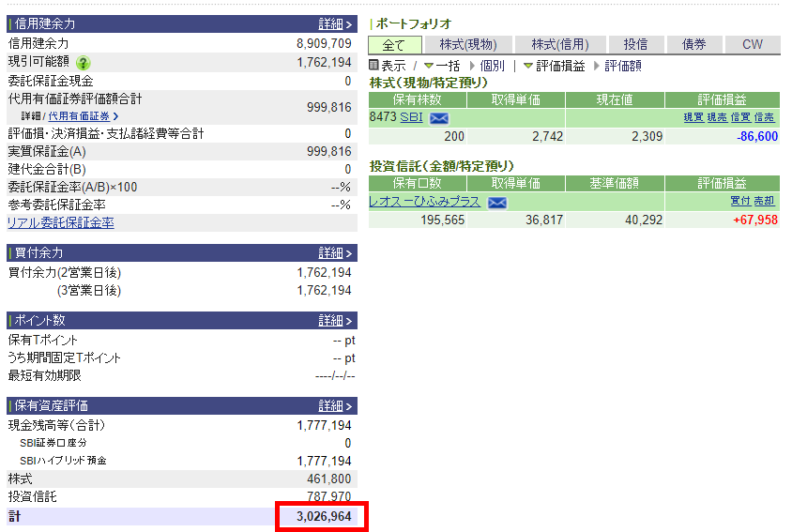Click 売却 for ひふみプラス fund
Image resolution: width=792 pixels, height=532 pixels.
point(764,201)
